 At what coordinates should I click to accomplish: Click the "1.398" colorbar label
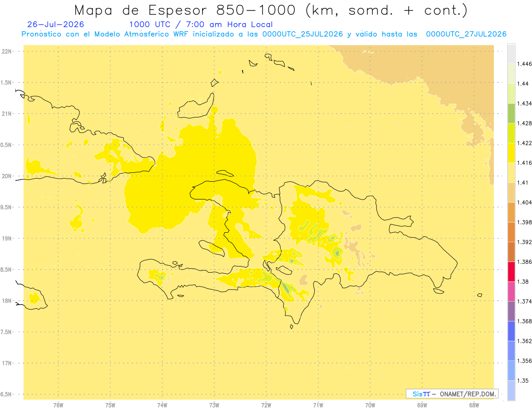[524, 222]
